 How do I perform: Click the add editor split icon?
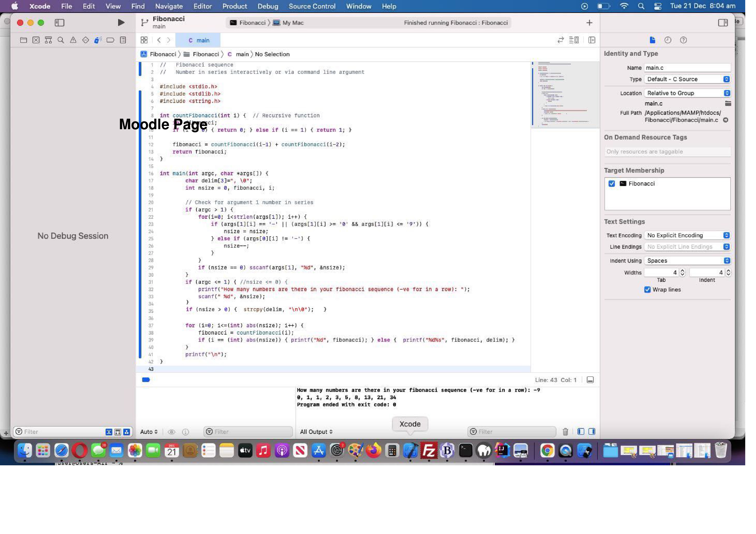[x=592, y=40]
